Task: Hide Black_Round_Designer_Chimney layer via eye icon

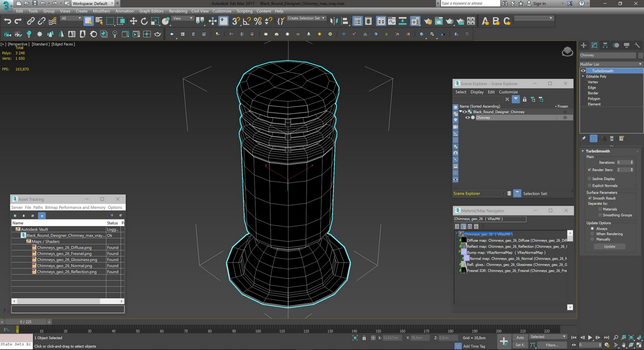Action: coord(465,112)
